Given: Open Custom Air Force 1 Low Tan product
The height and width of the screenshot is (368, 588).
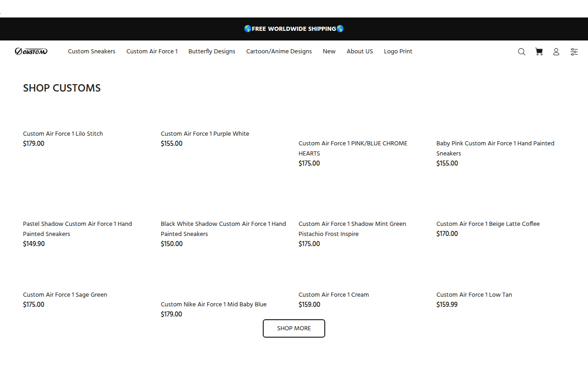Looking at the screenshot, I should pos(474,295).
